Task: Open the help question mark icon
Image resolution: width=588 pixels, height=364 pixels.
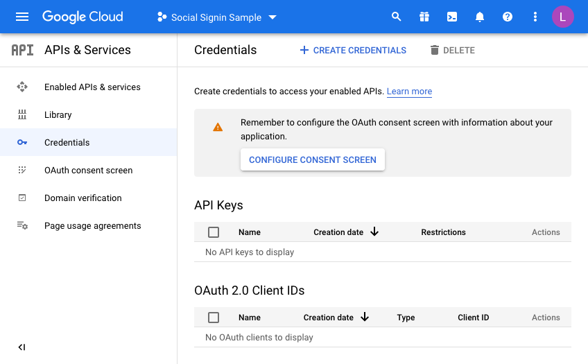Action: coord(508,17)
